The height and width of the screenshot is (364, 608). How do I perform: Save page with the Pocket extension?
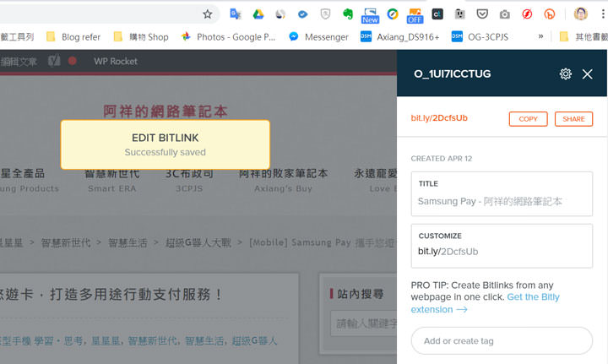pos(482,14)
